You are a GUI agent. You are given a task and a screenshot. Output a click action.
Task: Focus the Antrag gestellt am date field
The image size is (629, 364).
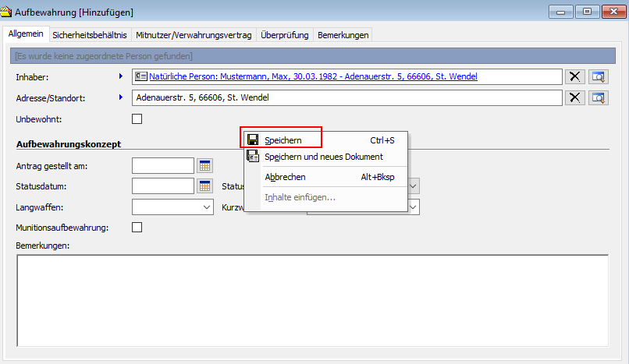[162, 165]
